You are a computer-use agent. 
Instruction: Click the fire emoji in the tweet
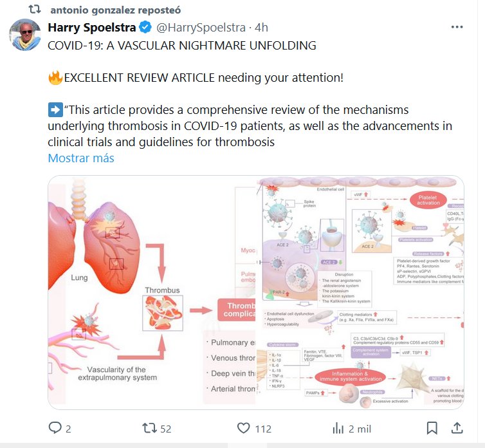click(55, 78)
